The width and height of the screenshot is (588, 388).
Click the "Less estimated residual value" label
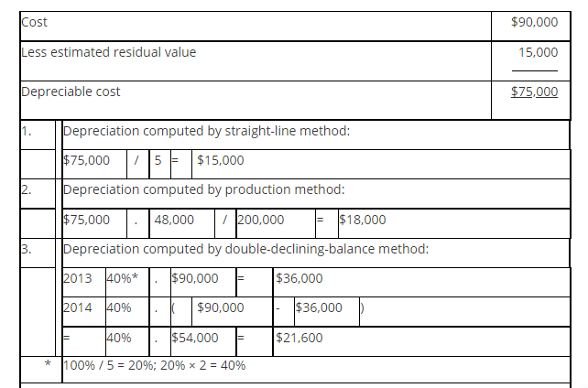point(108,52)
